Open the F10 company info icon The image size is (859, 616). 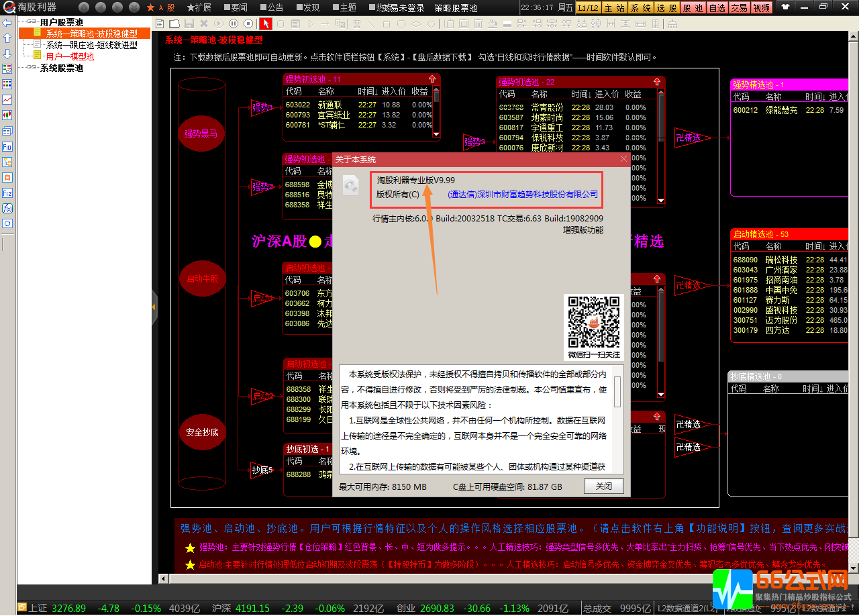click(7, 146)
